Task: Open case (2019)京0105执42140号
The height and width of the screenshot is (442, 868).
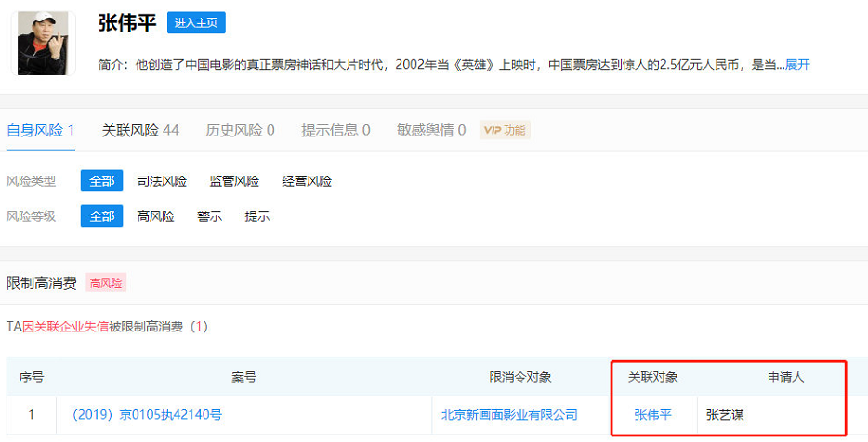Action: (147, 414)
